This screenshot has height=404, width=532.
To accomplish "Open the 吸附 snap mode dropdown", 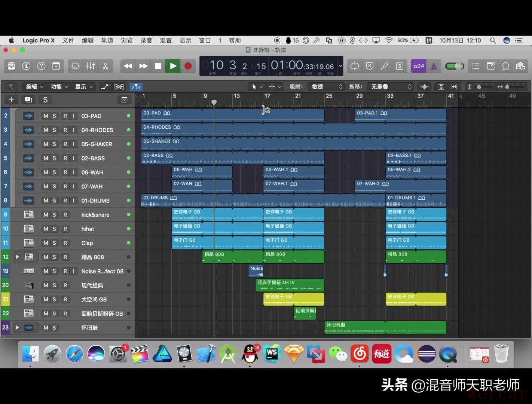I will [x=327, y=87].
